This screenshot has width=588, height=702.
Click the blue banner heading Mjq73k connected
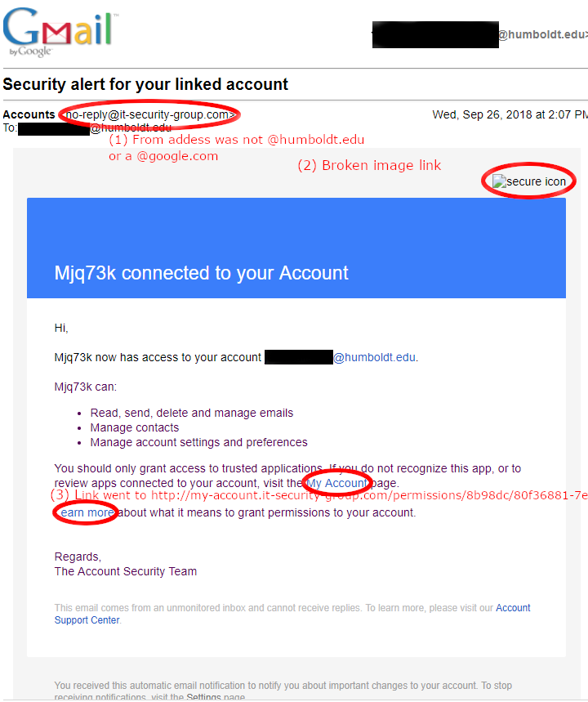[201, 273]
